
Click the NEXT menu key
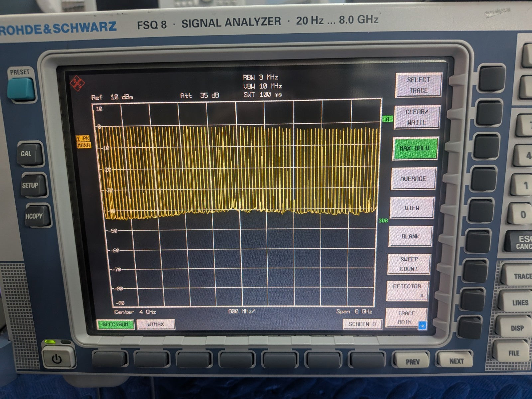(x=456, y=361)
